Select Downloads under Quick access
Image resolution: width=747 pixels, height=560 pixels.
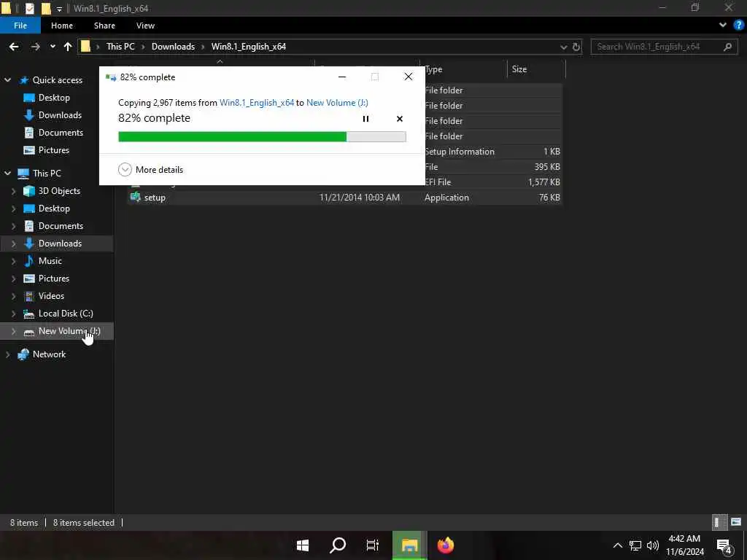(60, 115)
